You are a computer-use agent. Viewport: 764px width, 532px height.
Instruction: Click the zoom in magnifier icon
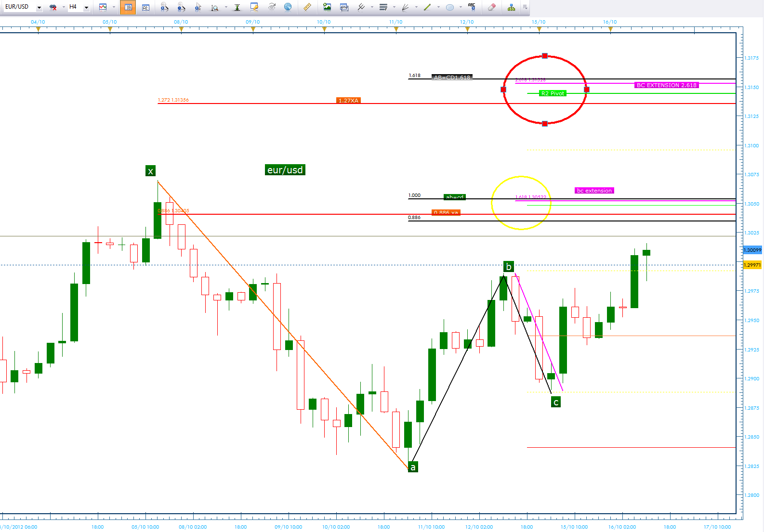click(164, 7)
